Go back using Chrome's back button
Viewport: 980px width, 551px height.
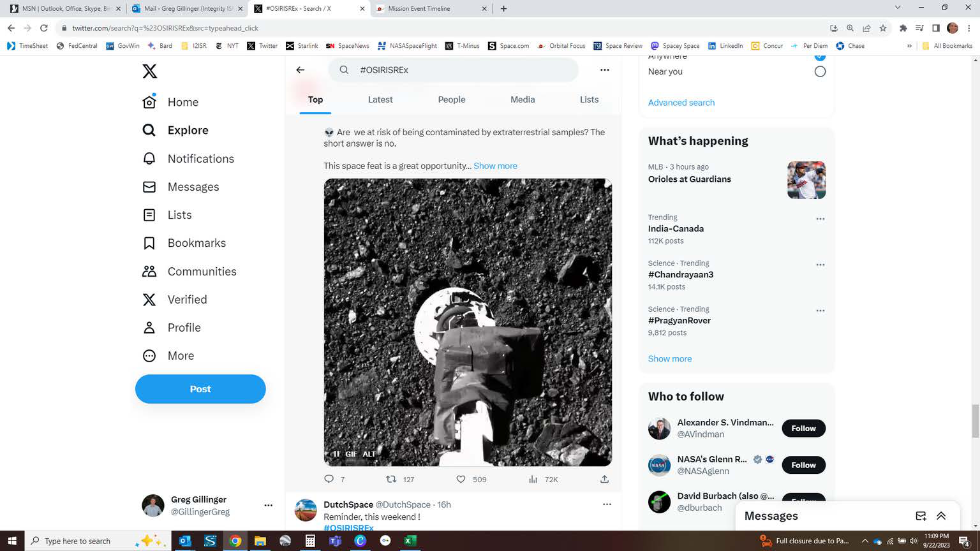[x=11, y=28]
